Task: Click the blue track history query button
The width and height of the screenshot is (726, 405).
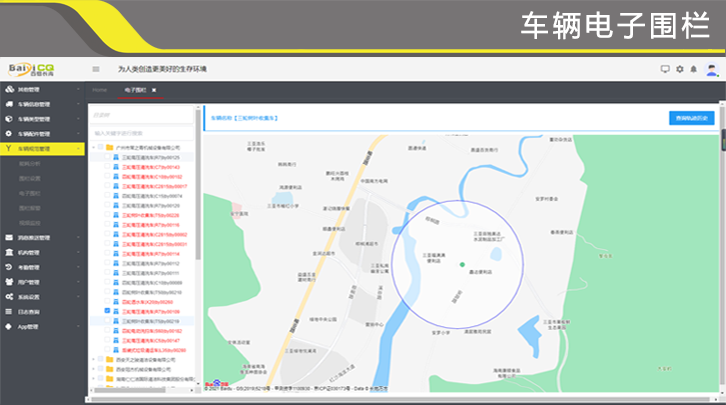Action: [x=691, y=118]
